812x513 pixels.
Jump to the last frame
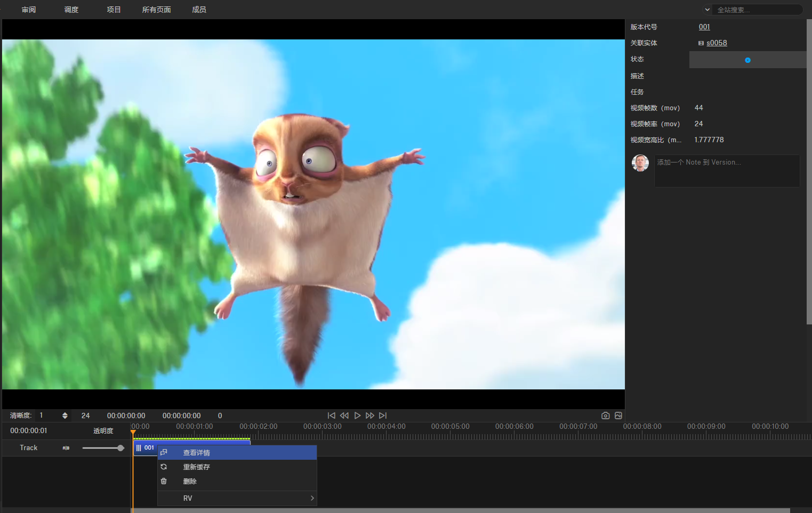(383, 416)
